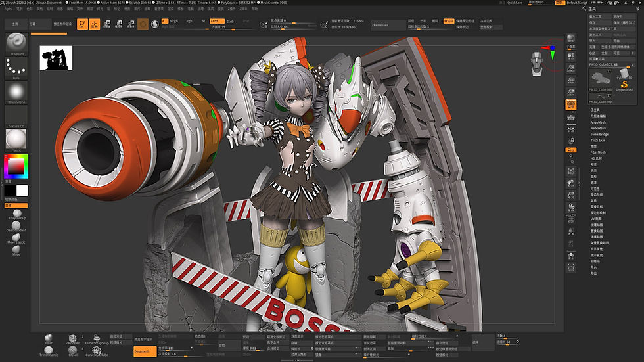The image size is (644, 362).
Task: Adjust the Draw Size 64 slider
Action: (293, 27)
